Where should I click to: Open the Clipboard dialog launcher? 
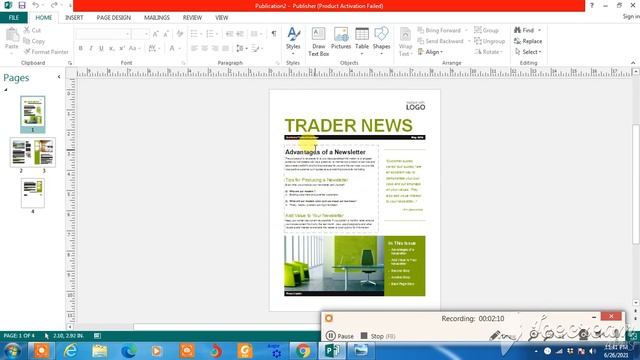tap(70, 63)
